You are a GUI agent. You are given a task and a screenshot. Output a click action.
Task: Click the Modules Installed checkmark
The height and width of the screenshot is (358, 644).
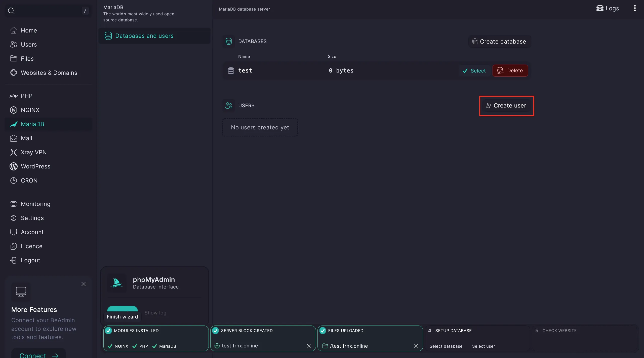[108, 331]
